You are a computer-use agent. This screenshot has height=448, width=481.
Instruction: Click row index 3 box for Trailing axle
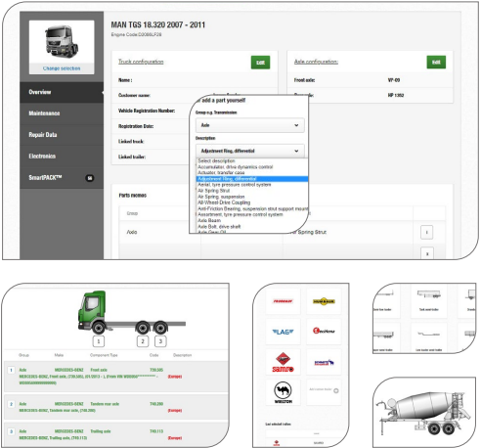pos(11,431)
